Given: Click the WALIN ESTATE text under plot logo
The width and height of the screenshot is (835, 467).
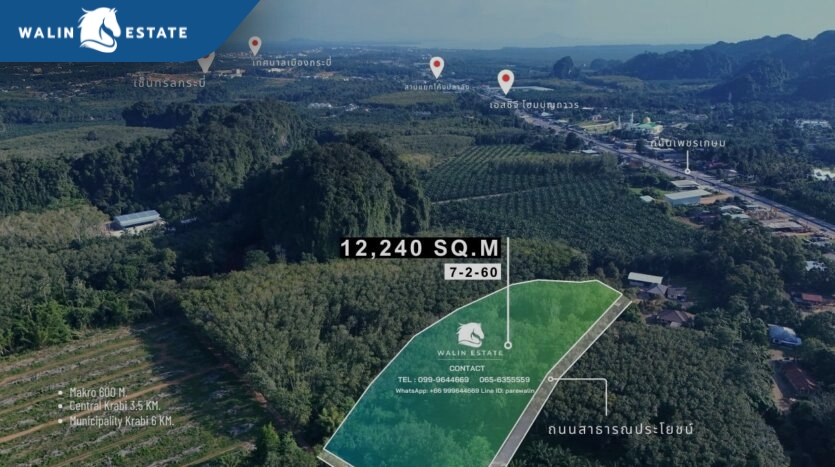Looking at the screenshot, I should [x=470, y=353].
